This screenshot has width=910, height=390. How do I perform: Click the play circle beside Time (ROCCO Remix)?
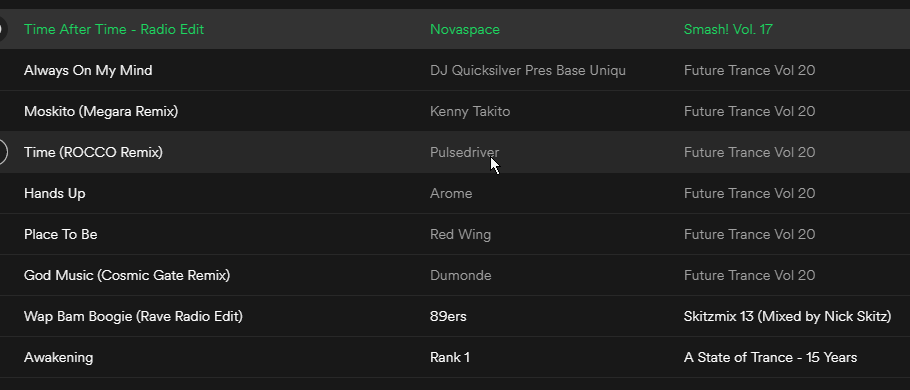2,152
